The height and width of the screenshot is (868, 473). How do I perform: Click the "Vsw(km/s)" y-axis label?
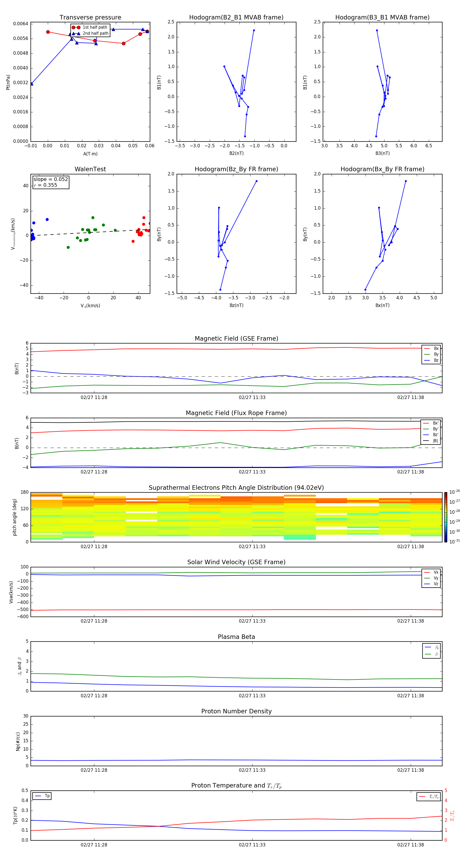point(11,592)
